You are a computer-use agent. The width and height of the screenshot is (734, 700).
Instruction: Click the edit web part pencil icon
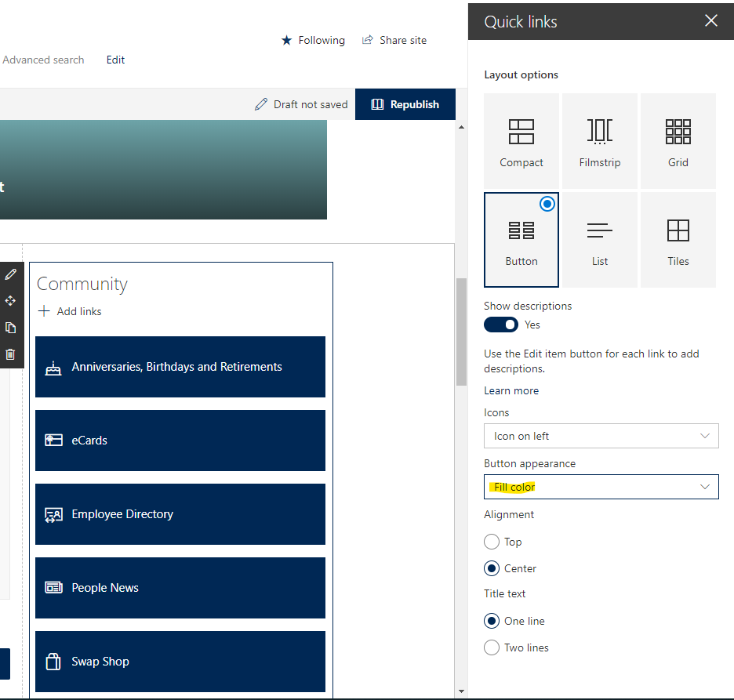tap(10, 274)
